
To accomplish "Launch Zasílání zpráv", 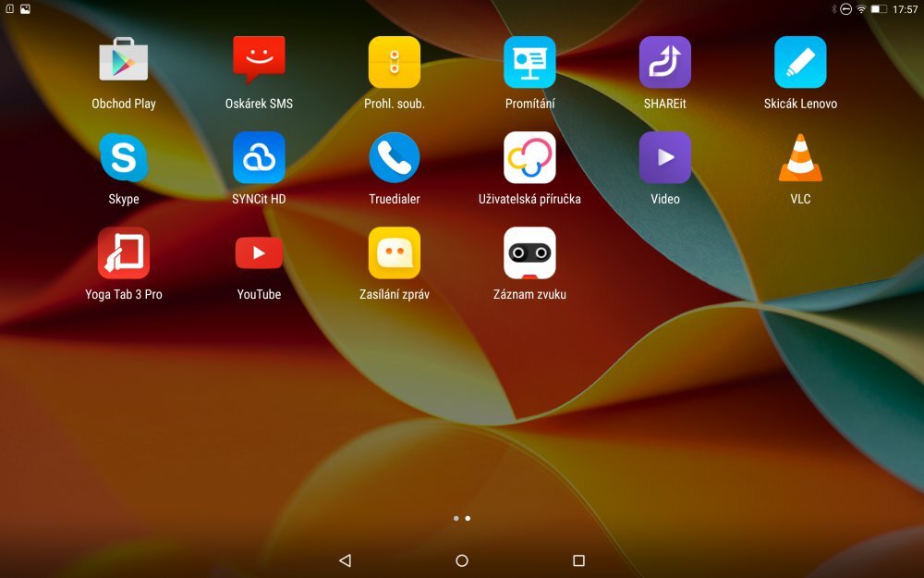I will pyautogui.click(x=395, y=251).
